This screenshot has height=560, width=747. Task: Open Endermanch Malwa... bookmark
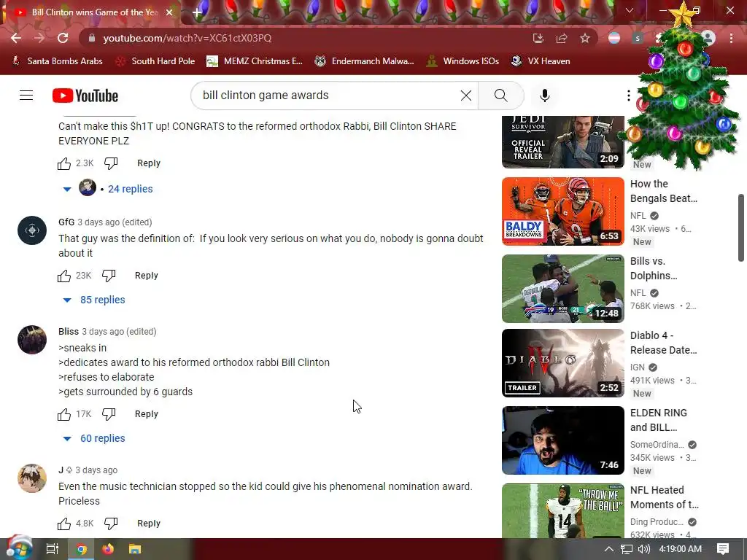365,61
